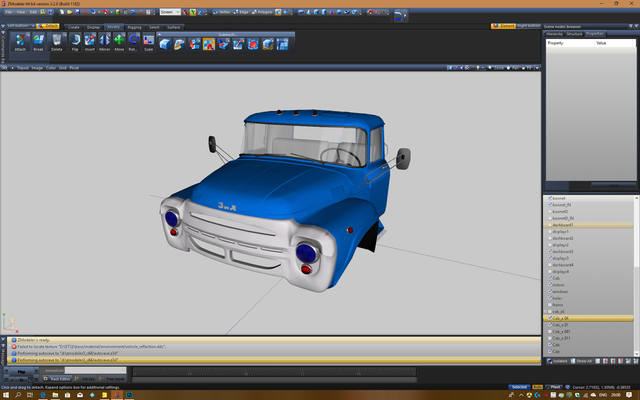Image resolution: width=640 pixels, height=400 pixels.
Task: Open the viewport header dropdown arrow at right
Action: [x=537, y=68]
